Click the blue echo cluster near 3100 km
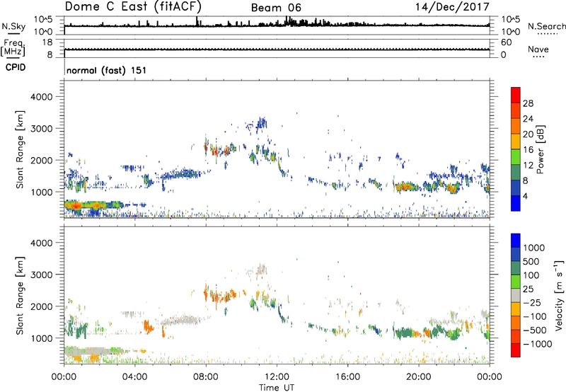The height and width of the screenshot is (392, 566). click(260, 123)
